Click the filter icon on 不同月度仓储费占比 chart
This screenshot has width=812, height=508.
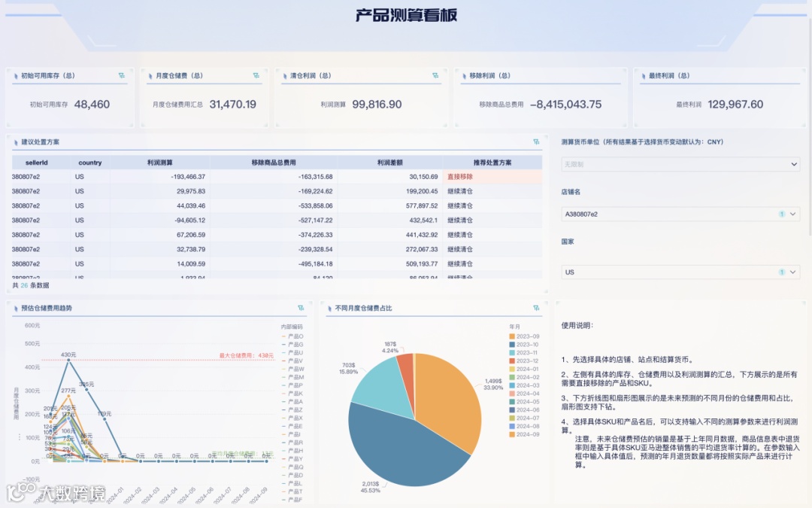click(535, 307)
